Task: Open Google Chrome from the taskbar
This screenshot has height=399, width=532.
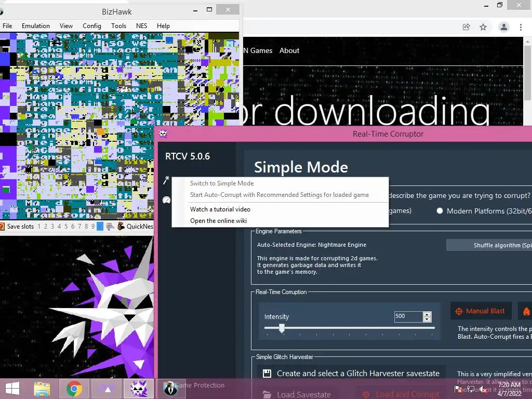Action: (x=74, y=389)
